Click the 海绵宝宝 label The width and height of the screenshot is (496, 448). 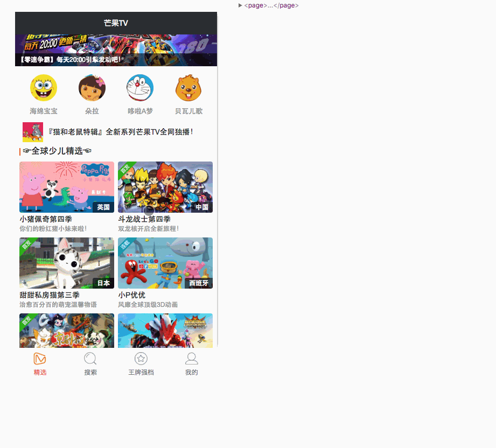(x=44, y=111)
